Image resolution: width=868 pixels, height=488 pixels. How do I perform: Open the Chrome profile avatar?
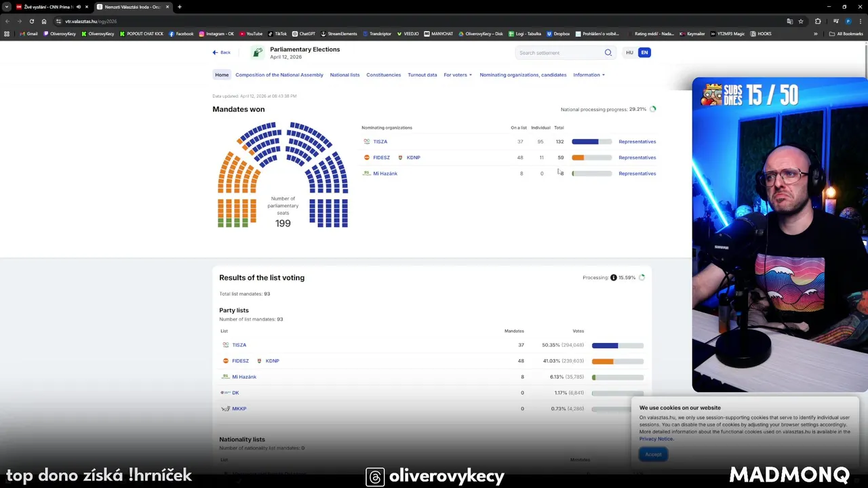pos(848,21)
